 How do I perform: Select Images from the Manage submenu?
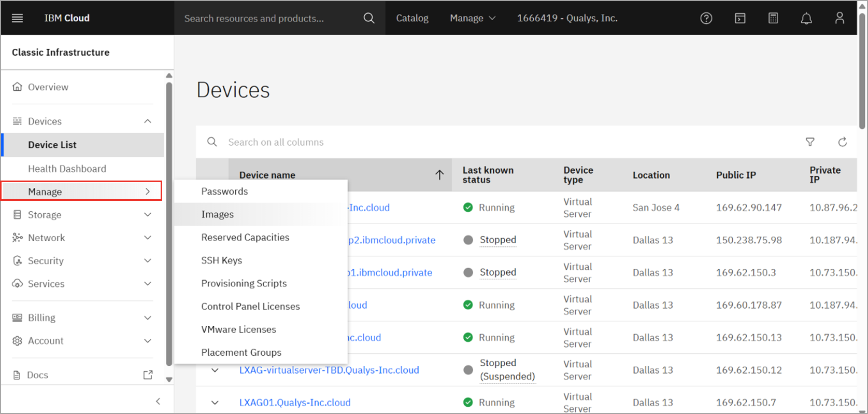tap(218, 214)
